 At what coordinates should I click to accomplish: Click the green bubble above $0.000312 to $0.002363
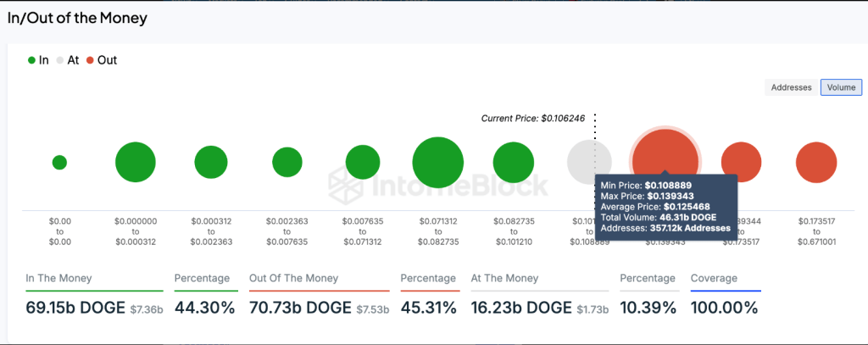click(211, 162)
